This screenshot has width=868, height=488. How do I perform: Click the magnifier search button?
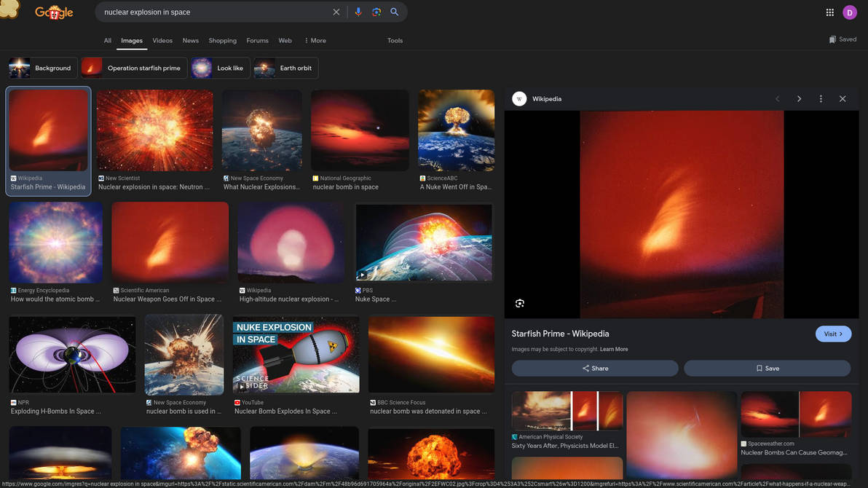(395, 12)
